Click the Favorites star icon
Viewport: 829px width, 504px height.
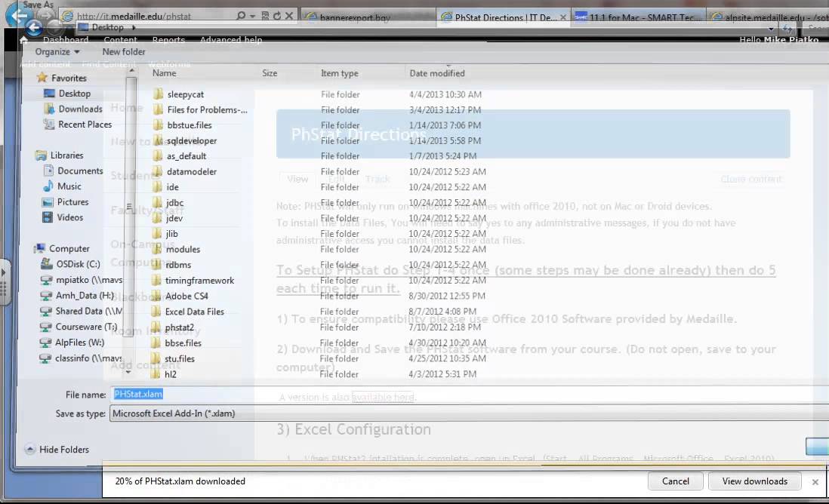(x=42, y=78)
